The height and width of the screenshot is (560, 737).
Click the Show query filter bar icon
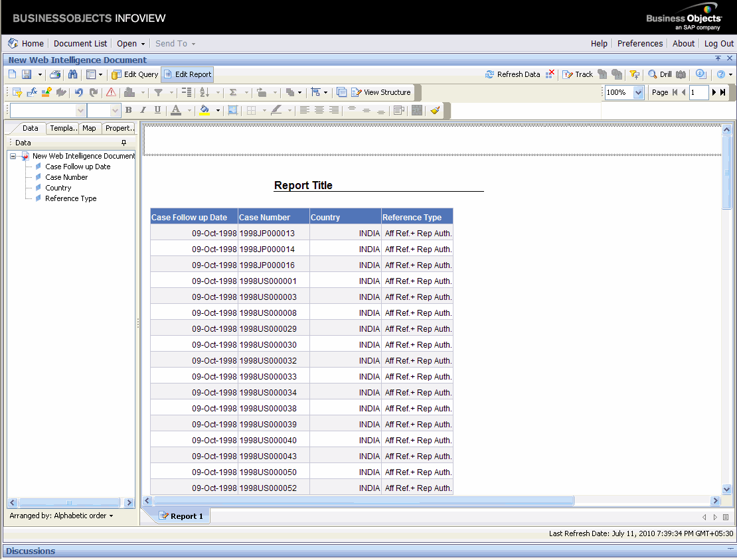(x=635, y=74)
